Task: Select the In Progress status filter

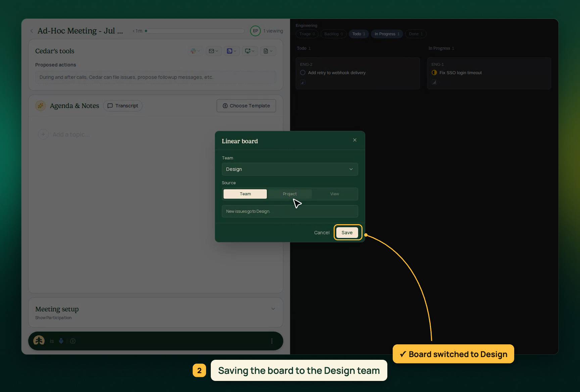Action: [387, 34]
